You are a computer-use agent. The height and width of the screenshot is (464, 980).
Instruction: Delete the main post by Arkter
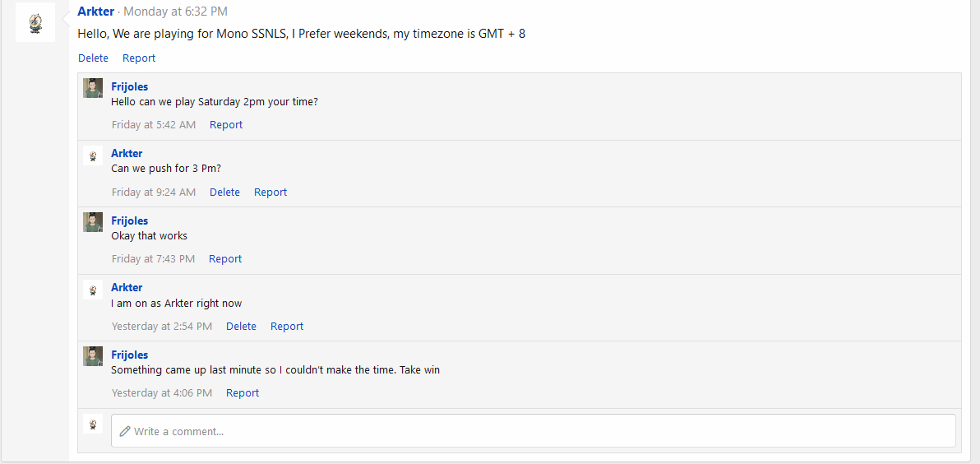[x=93, y=58]
